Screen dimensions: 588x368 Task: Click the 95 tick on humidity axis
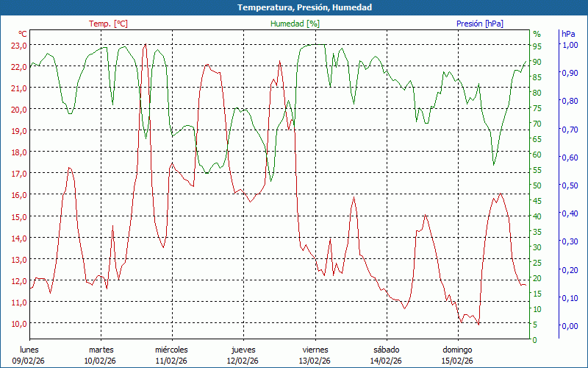click(x=537, y=46)
